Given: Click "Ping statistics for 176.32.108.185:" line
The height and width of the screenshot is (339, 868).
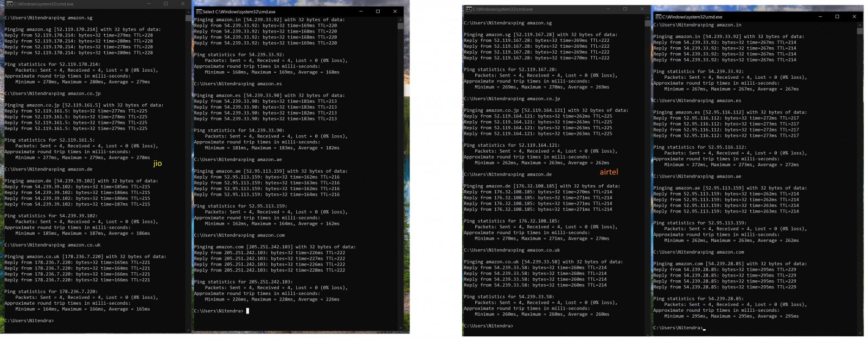Looking at the screenshot, I should tap(512, 221).
